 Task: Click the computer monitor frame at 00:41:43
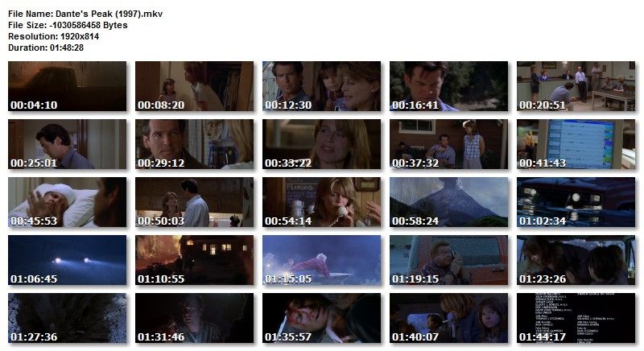pos(576,144)
